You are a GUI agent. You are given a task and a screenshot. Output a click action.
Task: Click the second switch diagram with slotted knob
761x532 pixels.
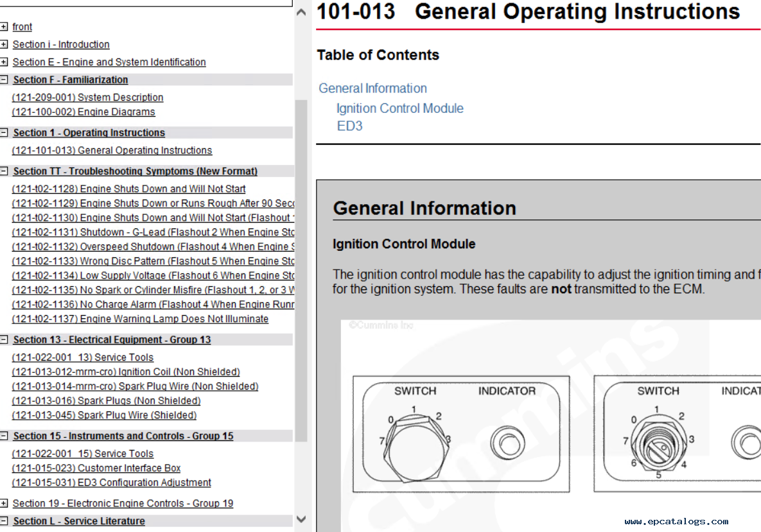[x=678, y=434]
